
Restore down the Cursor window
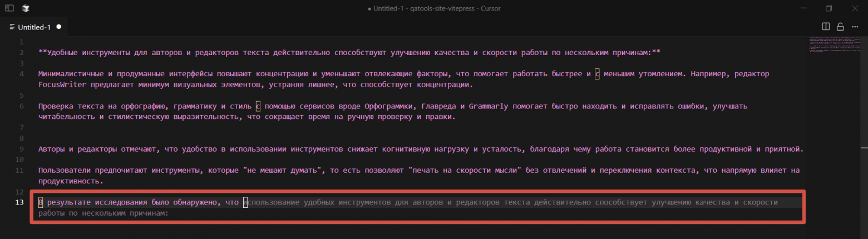[x=829, y=8]
